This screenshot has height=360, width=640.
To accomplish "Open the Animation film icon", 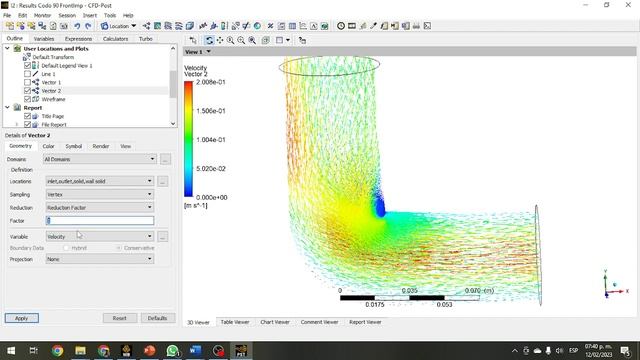I will click(352, 26).
